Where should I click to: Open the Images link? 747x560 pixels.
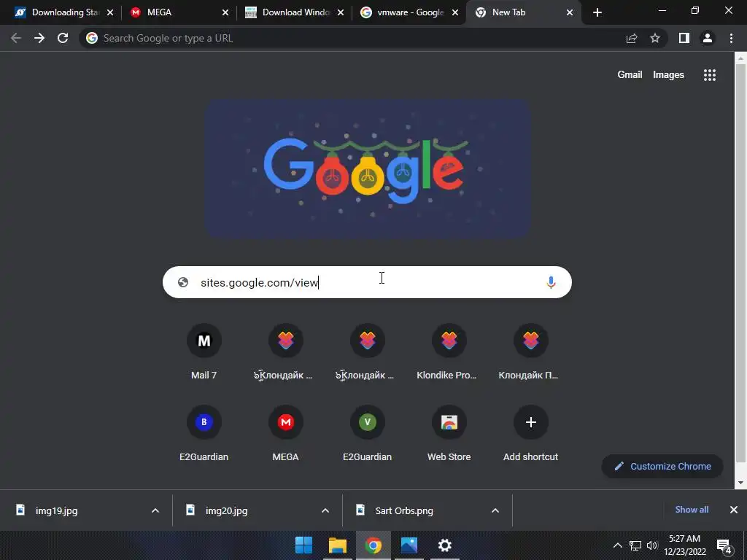[668, 75]
